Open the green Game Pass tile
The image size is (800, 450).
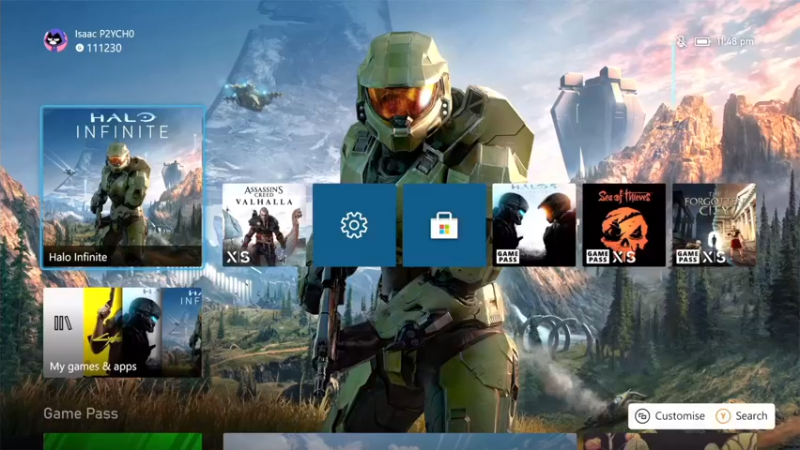[x=122, y=441]
